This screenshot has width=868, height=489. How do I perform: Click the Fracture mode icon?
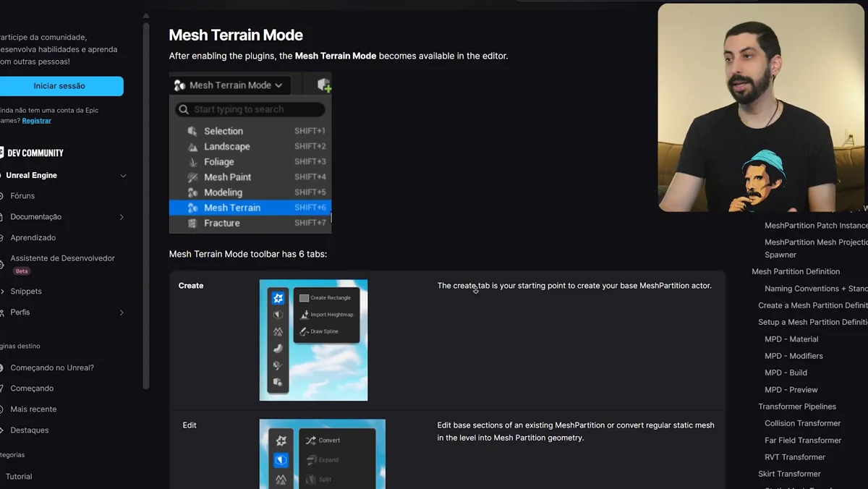click(192, 223)
